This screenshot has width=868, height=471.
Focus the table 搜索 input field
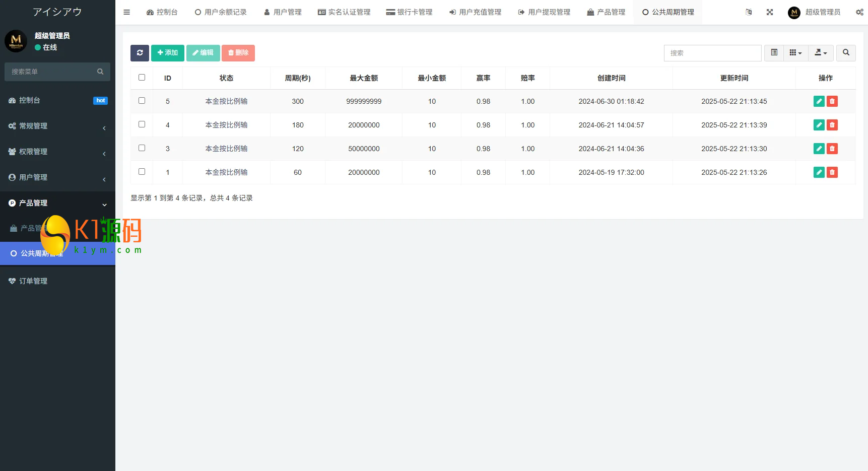[712, 53]
